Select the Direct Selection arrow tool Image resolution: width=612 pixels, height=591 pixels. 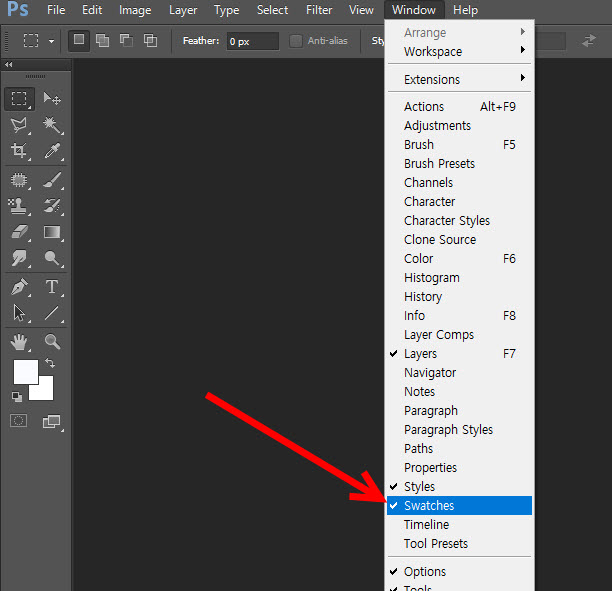[x=19, y=313]
